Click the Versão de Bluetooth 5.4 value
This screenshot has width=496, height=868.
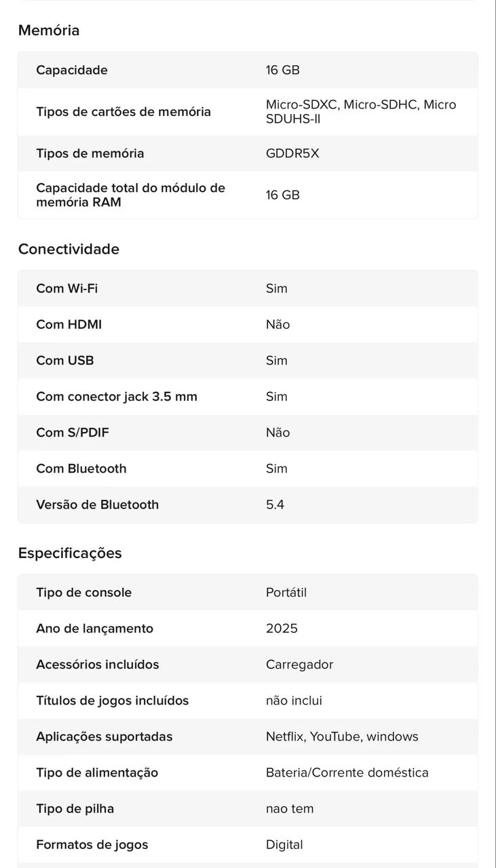point(275,505)
